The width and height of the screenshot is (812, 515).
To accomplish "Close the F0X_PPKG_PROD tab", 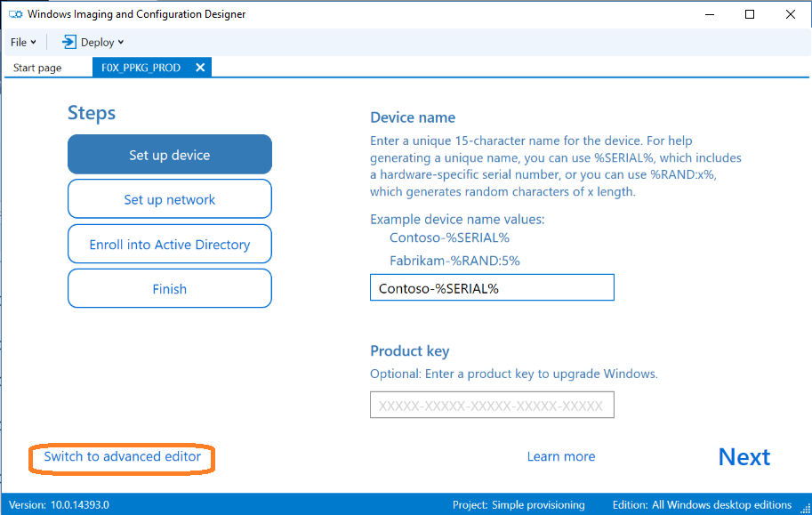I will point(200,68).
